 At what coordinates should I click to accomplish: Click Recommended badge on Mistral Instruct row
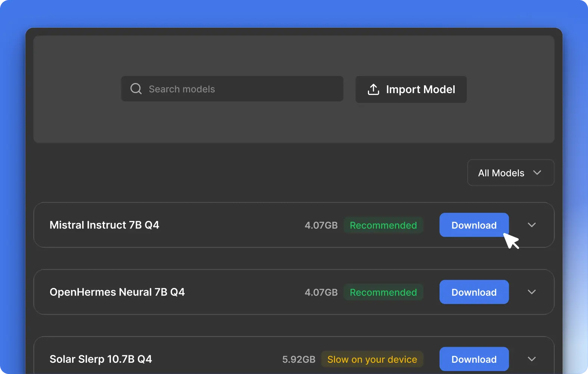point(383,225)
